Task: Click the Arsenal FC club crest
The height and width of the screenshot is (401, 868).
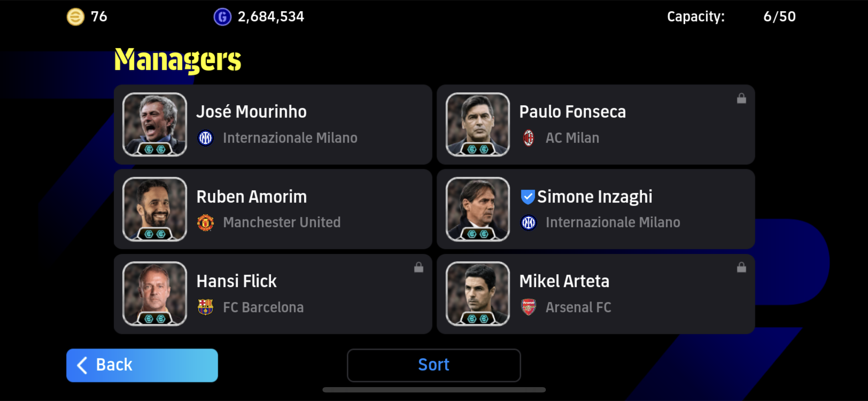Action: point(528,307)
